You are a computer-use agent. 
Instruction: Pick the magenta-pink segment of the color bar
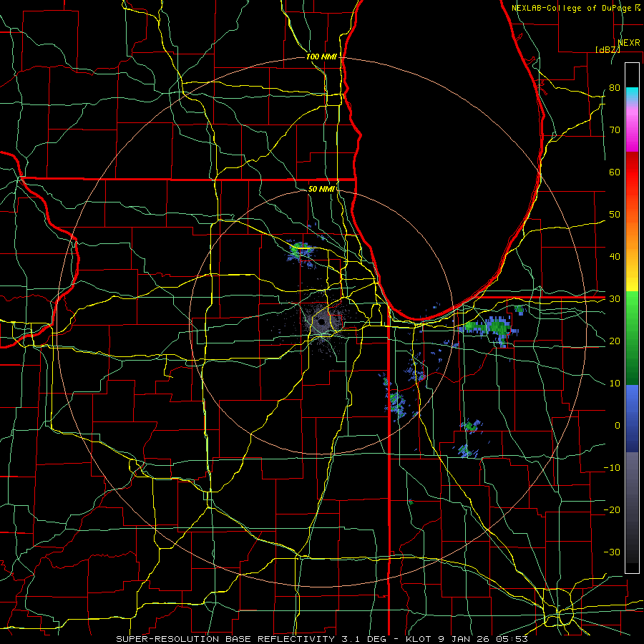click(x=632, y=130)
